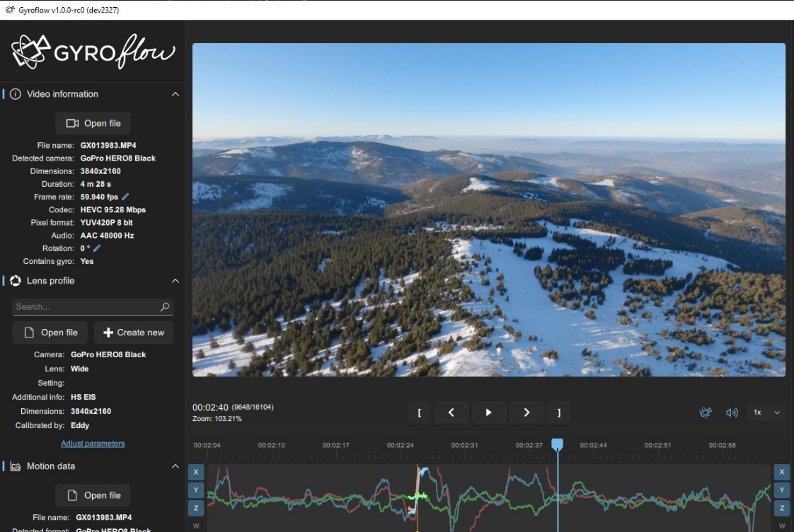
Task: Click the play button
Action: coord(488,412)
